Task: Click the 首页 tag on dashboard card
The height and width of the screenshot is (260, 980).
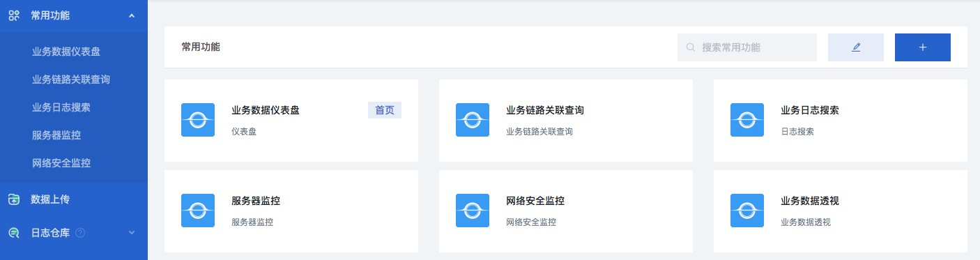Action: [x=385, y=110]
